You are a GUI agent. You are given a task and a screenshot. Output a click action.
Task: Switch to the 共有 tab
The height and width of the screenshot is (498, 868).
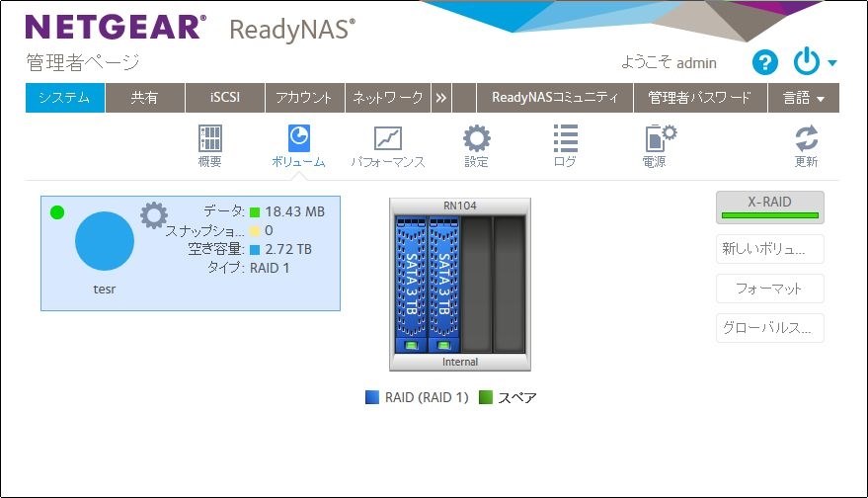click(145, 98)
